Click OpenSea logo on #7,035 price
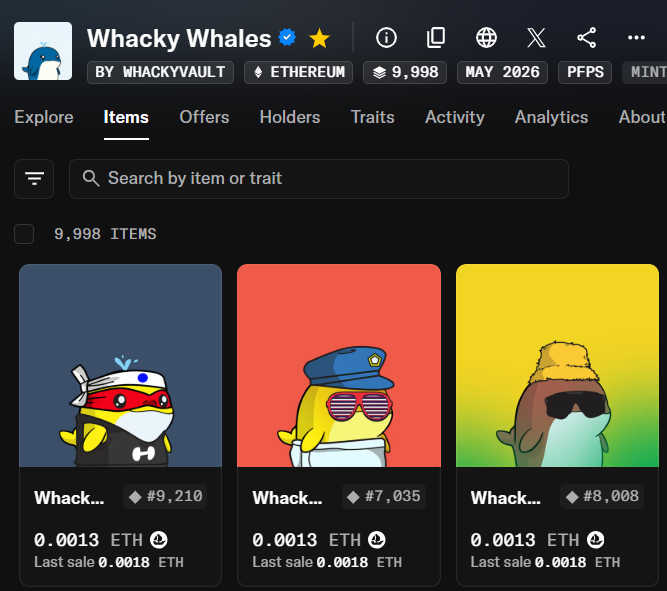This screenshot has width=667, height=591. tap(376, 540)
